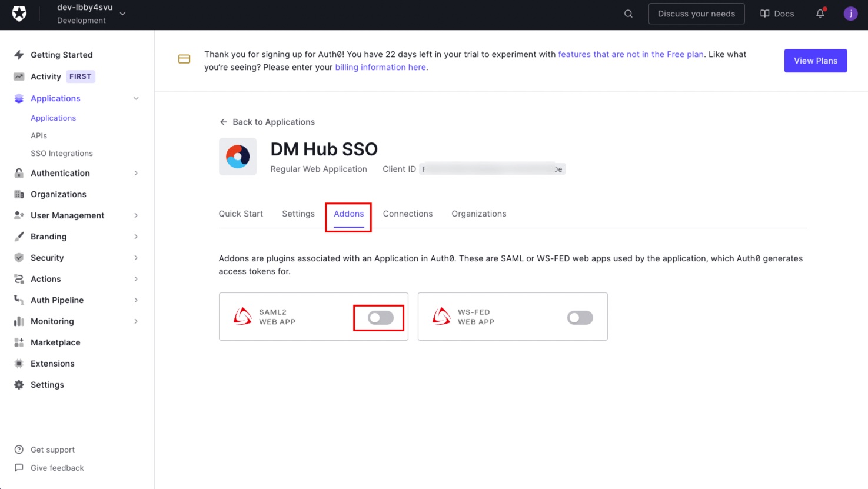Open the Applications submenu item
The height and width of the screenshot is (489, 868).
coord(54,118)
